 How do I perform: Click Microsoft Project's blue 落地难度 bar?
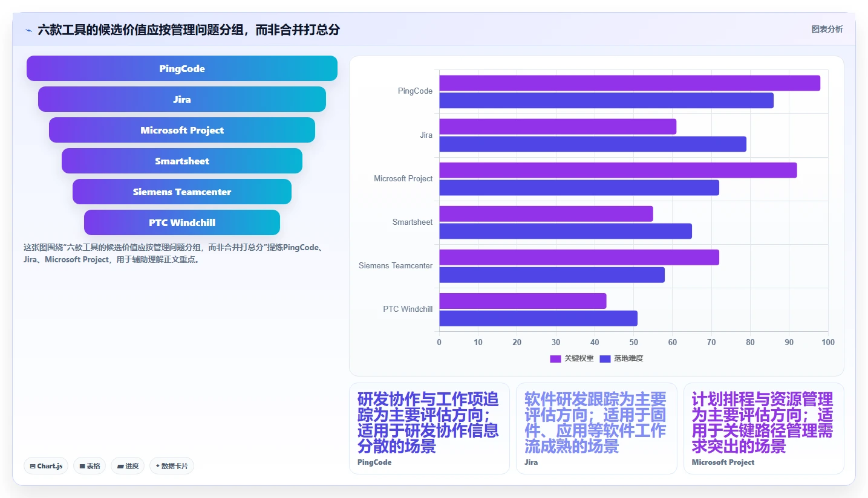tap(579, 187)
